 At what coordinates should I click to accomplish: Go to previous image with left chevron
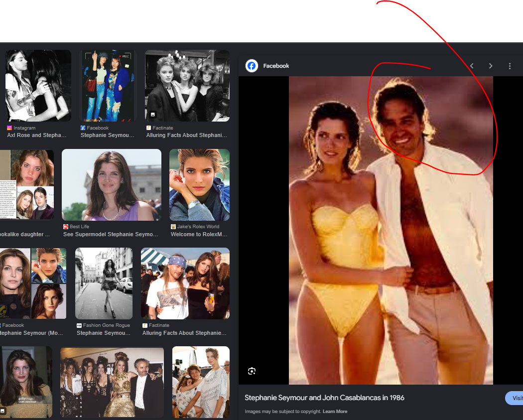pos(472,66)
